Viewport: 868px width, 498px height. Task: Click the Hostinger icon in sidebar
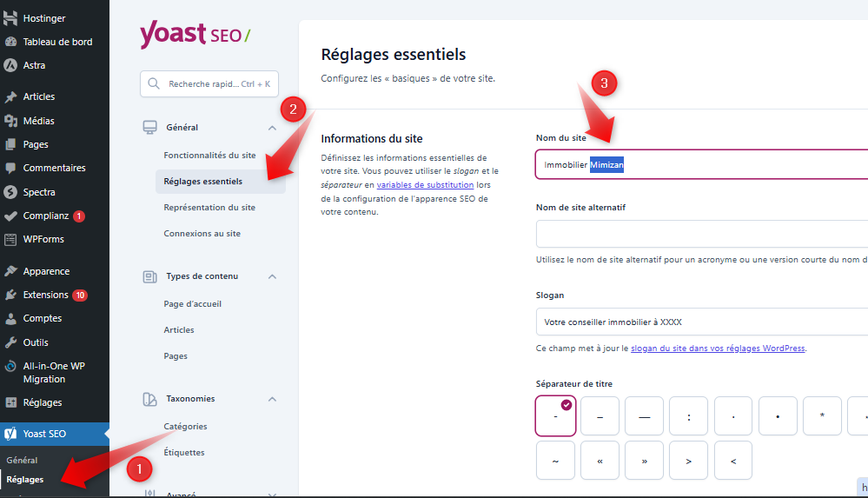tap(11, 18)
